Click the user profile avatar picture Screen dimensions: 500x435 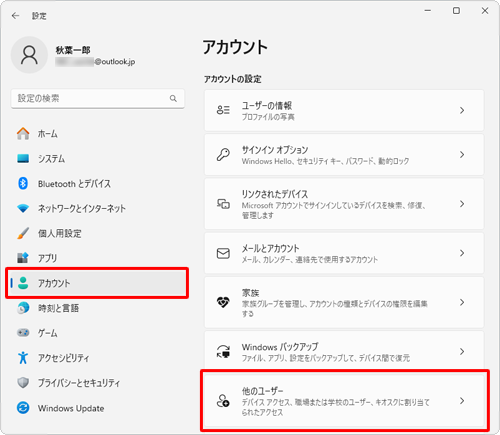click(29, 55)
